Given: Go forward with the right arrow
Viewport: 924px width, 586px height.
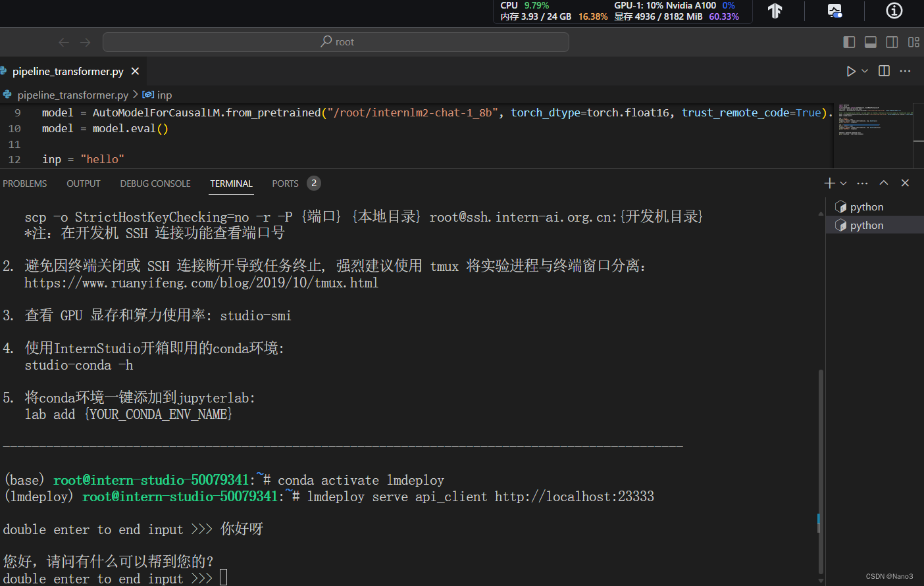Looking at the screenshot, I should click(x=86, y=42).
